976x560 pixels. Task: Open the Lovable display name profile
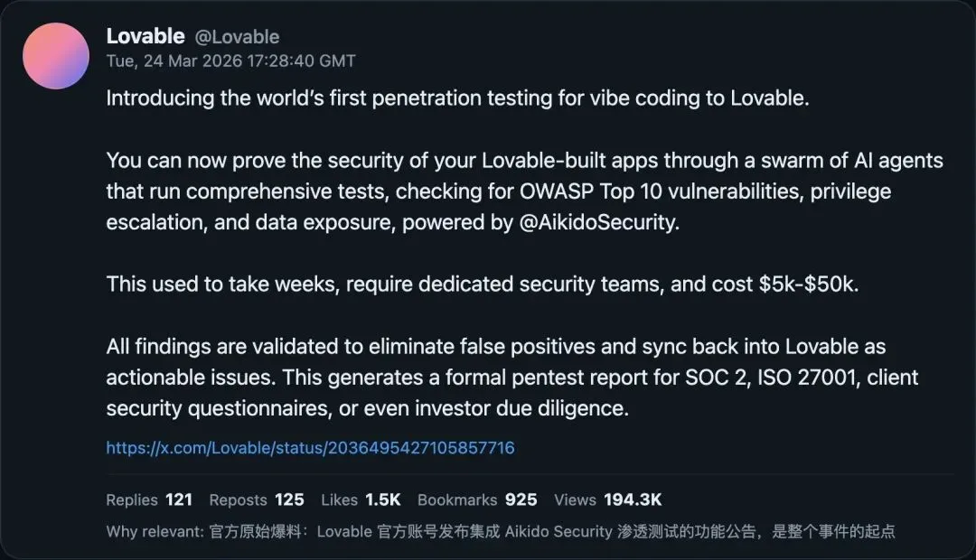(145, 36)
